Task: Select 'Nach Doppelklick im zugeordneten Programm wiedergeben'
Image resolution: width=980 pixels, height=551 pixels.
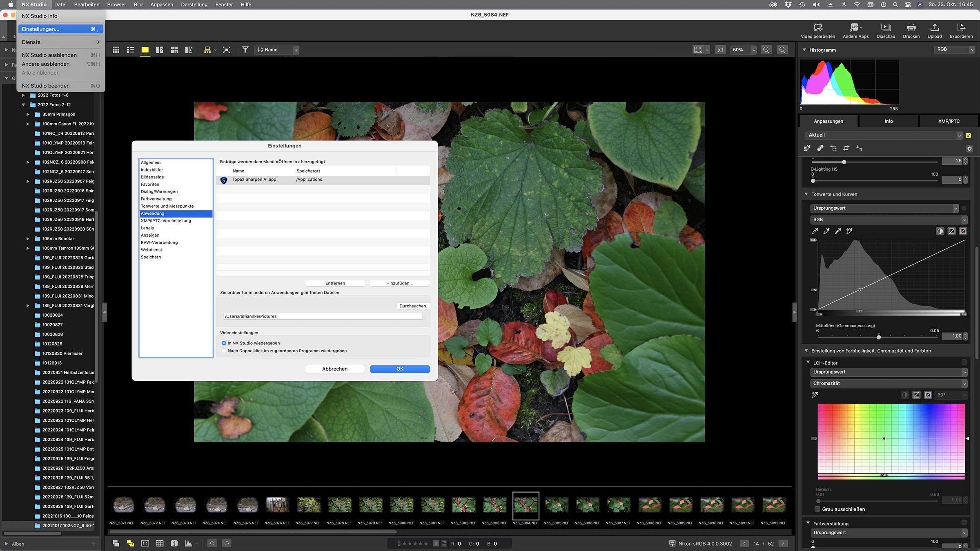Action: [x=224, y=351]
